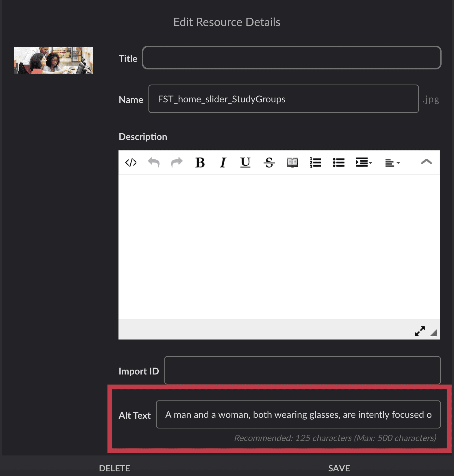Toggle italic formatting
This screenshot has width=454, height=476.
click(223, 163)
